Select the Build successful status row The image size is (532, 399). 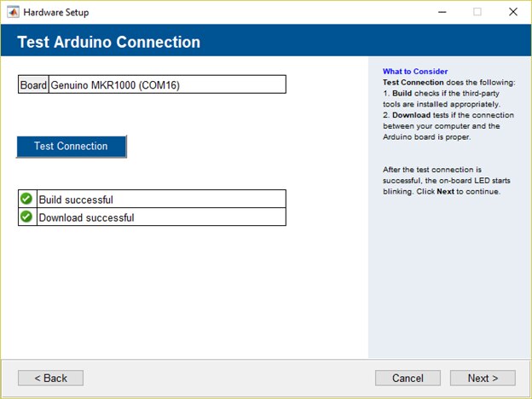pyautogui.click(x=160, y=199)
